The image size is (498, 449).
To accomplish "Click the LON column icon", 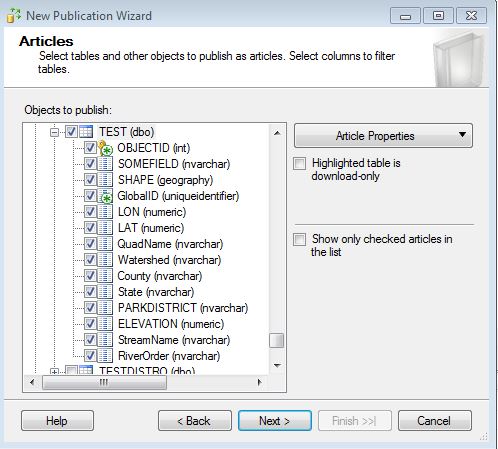I will (105, 212).
